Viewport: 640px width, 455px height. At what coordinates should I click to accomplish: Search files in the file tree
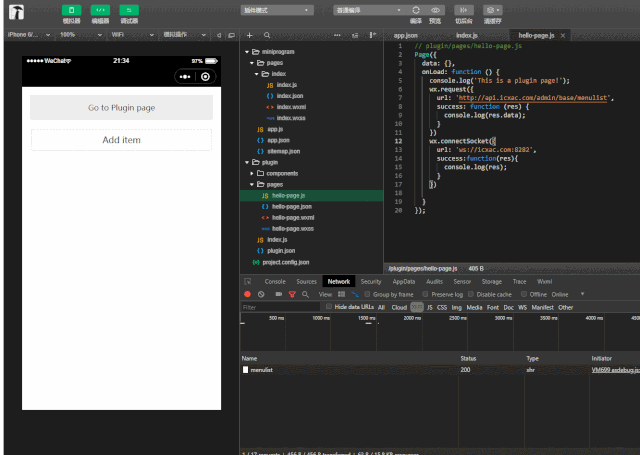tap(267, 35)
